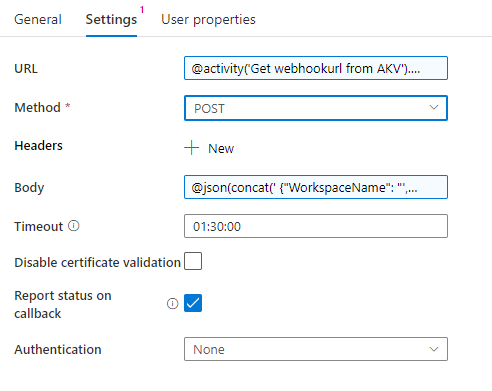
Task: Select the Headers label text
Action: click(x=38, y=146)
